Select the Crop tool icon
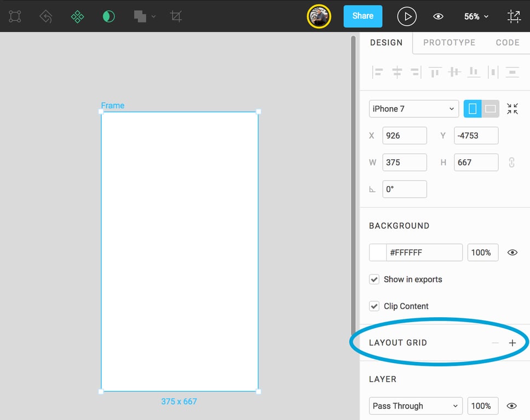 176,16
